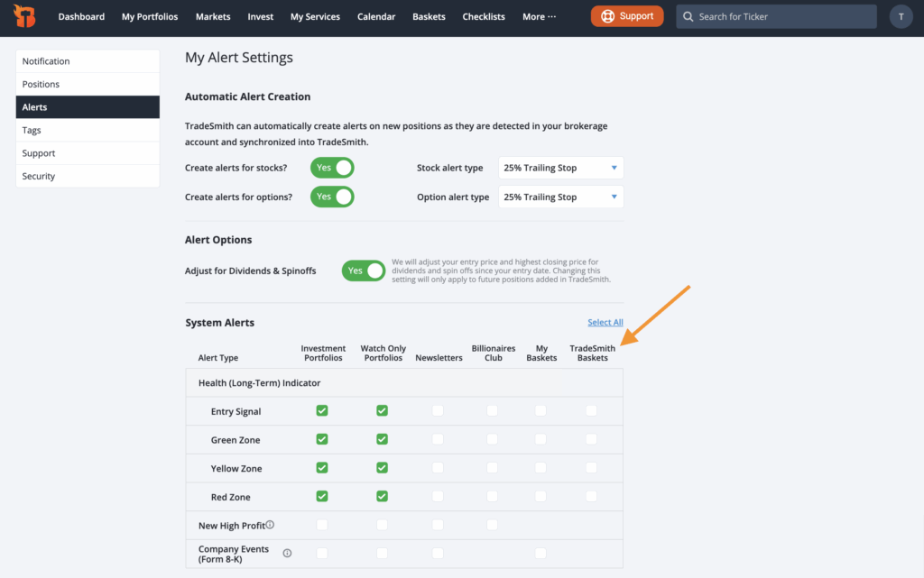Uncheck Green Zone for Investment Portfolios
This screenshot has height=578, width=924.
(x=322, y=439)
